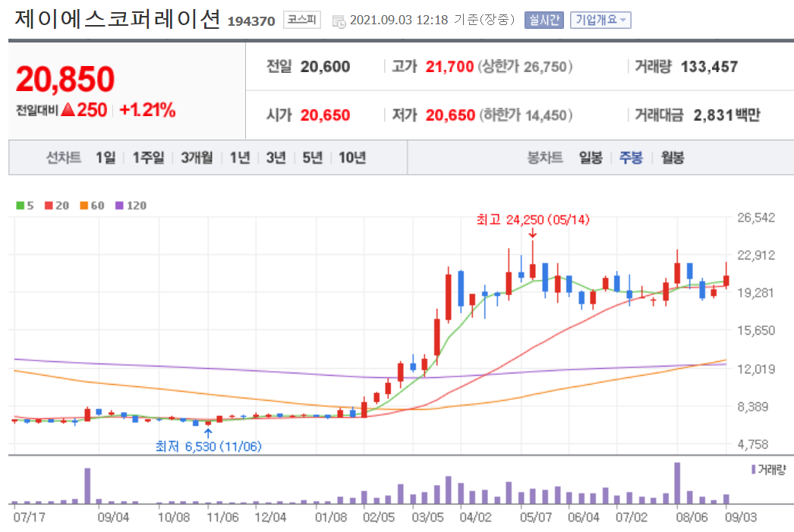The image size is (794, 532).
Task: Click the 전일 value 20,600
Action: 325,66
